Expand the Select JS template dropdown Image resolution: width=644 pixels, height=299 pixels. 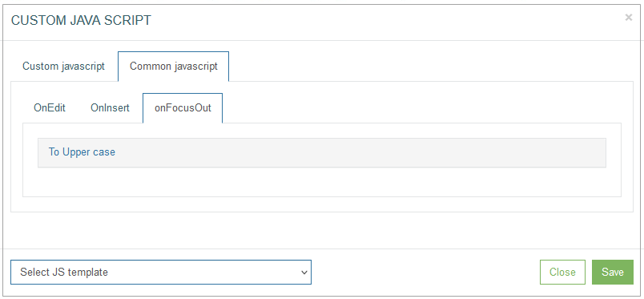click(161, 272)
